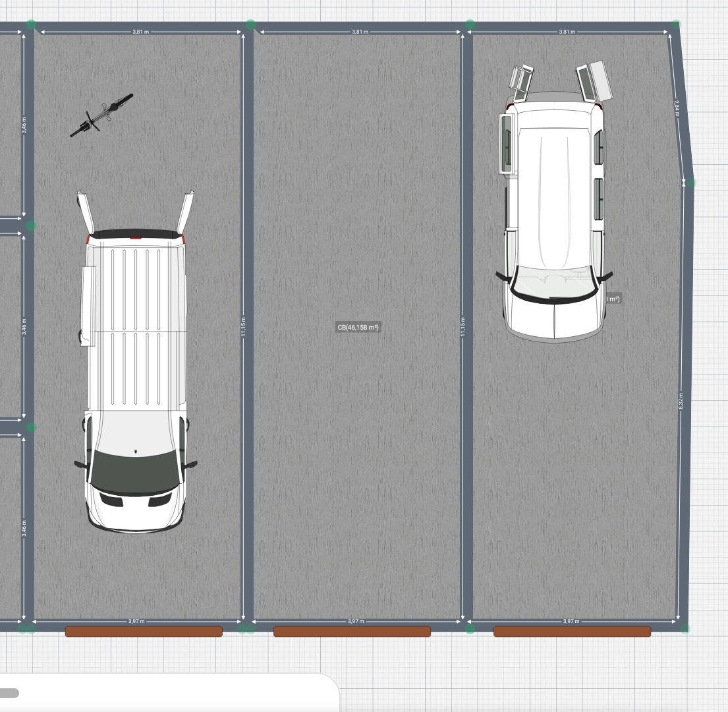Select the green node on the angled right wall
The width and height of the screenshot is (728, 712).
click(690, 183)
